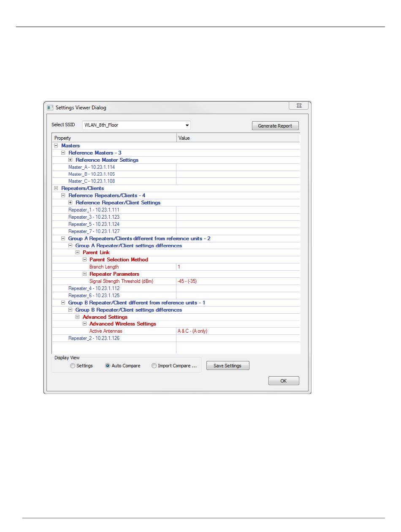The width and height of the screenshot is (401, 532).
Task: Click the Select SSID label
Action: [x=63, y=125]
